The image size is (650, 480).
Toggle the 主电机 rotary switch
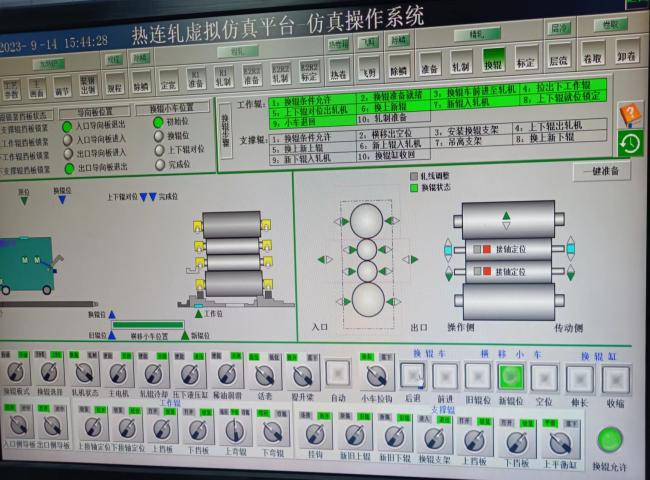[118, 375]
